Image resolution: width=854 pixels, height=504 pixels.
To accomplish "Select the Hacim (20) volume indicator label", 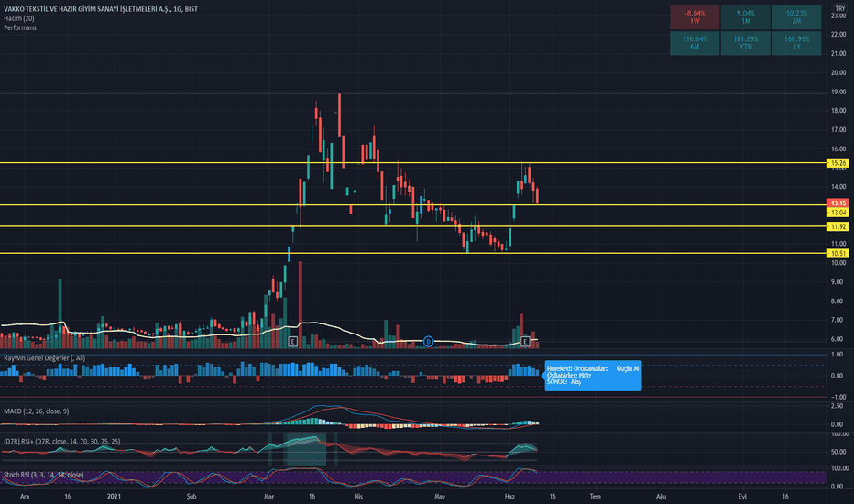I will (x=19, y=18).
